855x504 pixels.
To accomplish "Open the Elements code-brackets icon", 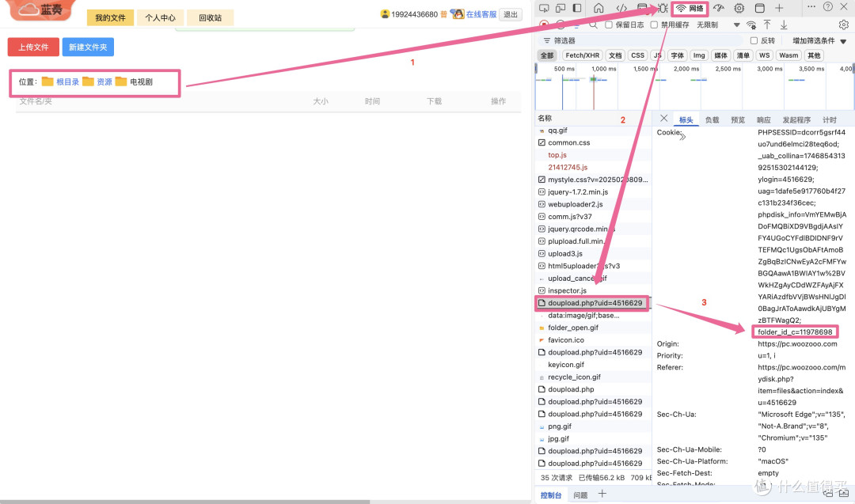I will click(621, 8).
